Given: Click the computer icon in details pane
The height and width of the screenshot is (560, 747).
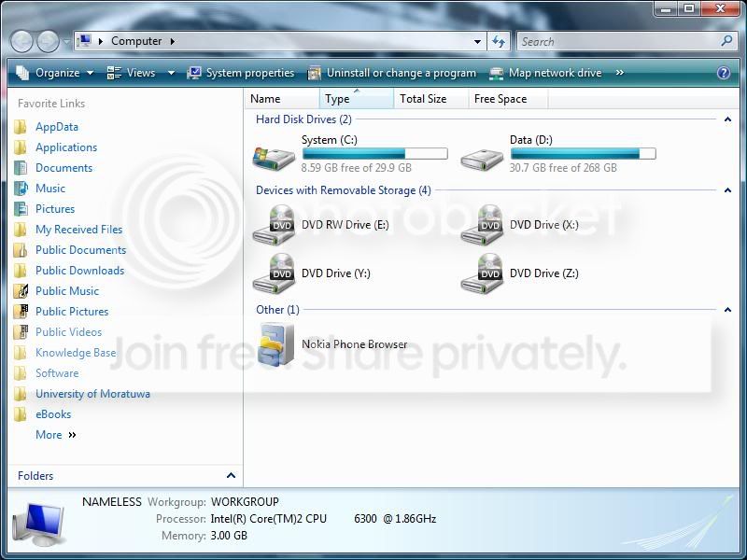Looking at the screenshot, I should pyautogui.click(x=38, y=525).
